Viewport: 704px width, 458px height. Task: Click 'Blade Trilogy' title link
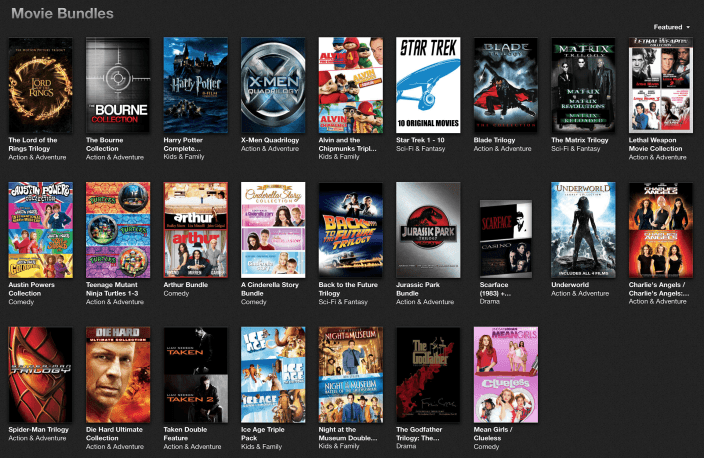click(494, 140)
